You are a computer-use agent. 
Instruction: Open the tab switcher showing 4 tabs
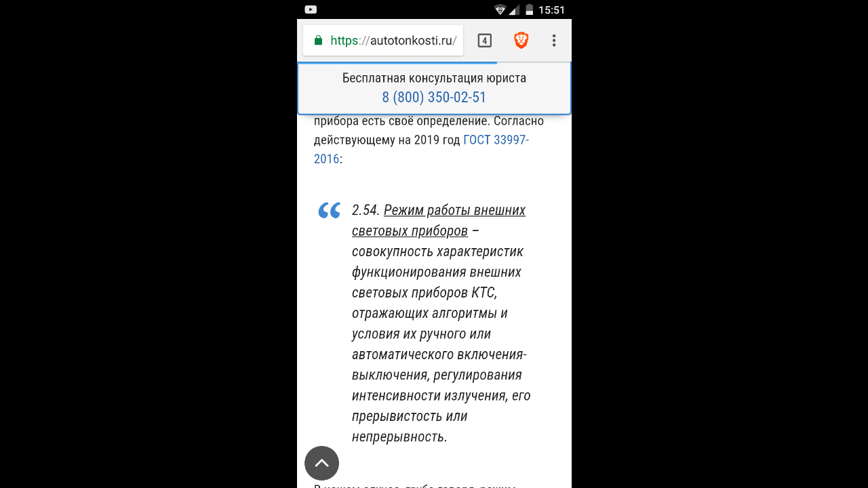(484, 41)
